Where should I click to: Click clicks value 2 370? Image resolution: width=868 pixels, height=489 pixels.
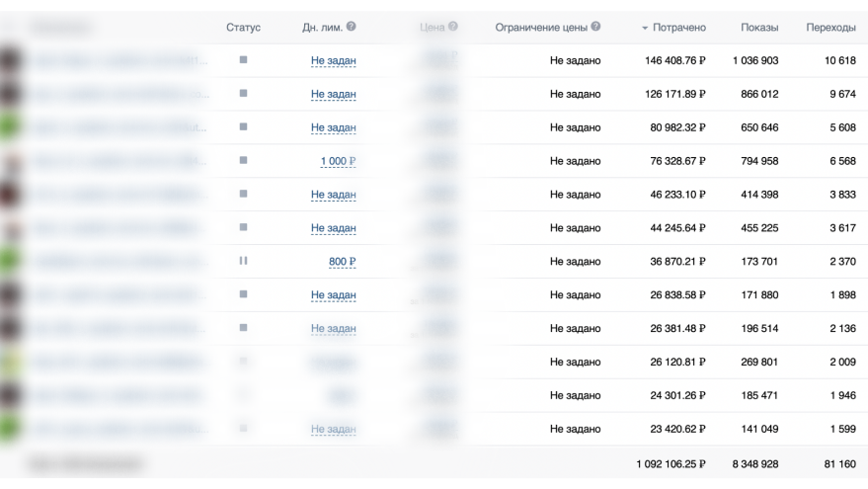(x=842, y=262)
